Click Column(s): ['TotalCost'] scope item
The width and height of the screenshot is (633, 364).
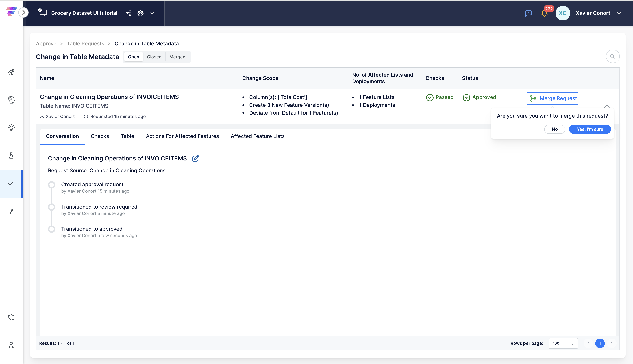pyautogui.click(x=278, y=97)
